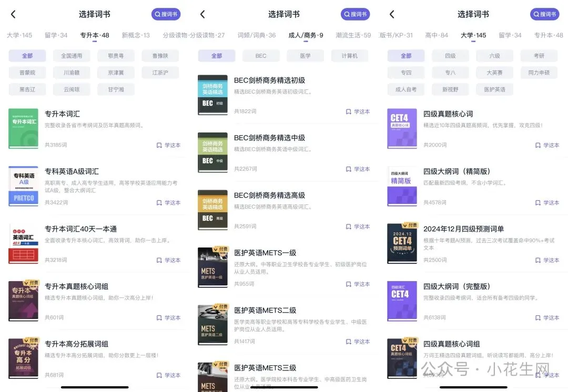Bookmark 学这本 for 医护英语METS二级
This screenshot has width=568, height=392.
pos(358,342)
